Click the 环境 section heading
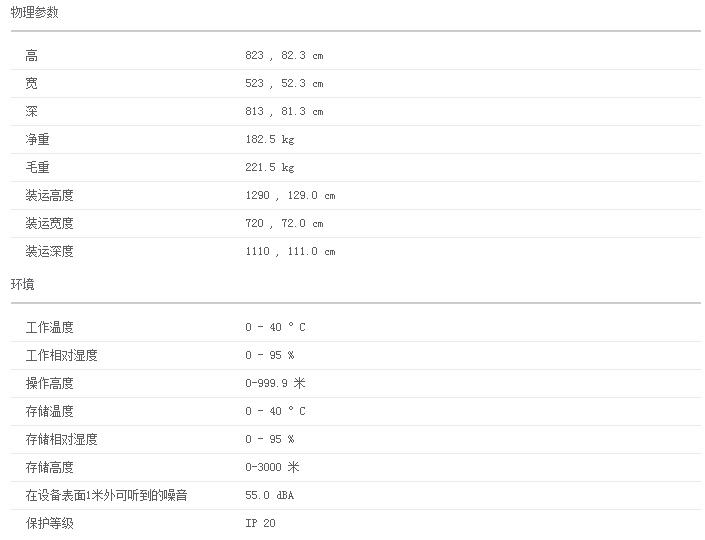Viewport: 705px width, 540px height. (x=22, y=285)
